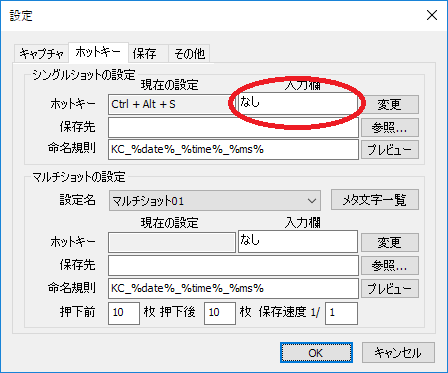Image resolution: width=448 pixels, height=373 pixels.
Task: Click the multi-shot 命名規則 naming rule field
Action: (x=233, y=288)
